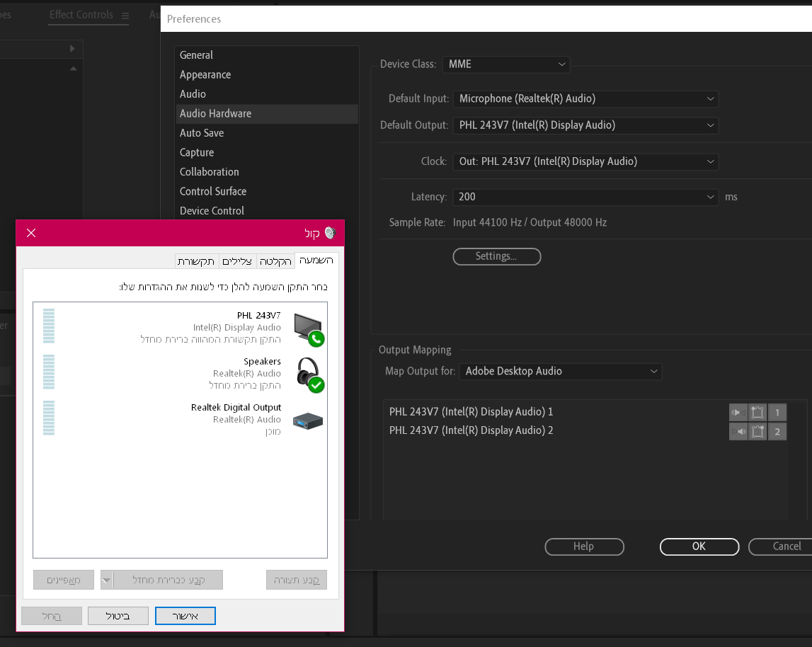This screenshot has width=812, height=647.
Task: Click the level meter beside Realtek Digital Output
Action: 49,418
